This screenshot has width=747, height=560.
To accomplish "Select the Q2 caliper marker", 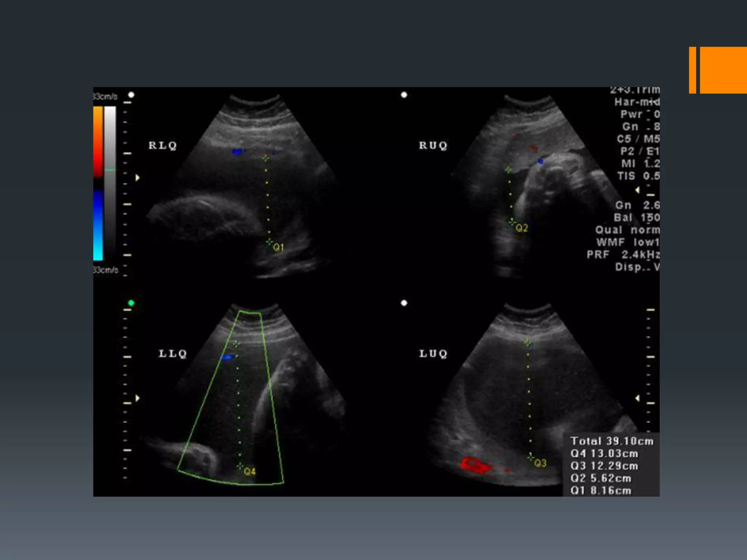I will tap(512, 222).
